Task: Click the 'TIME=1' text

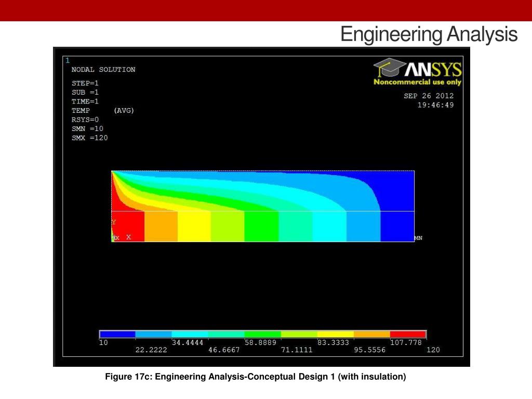Action: [85, 101]
